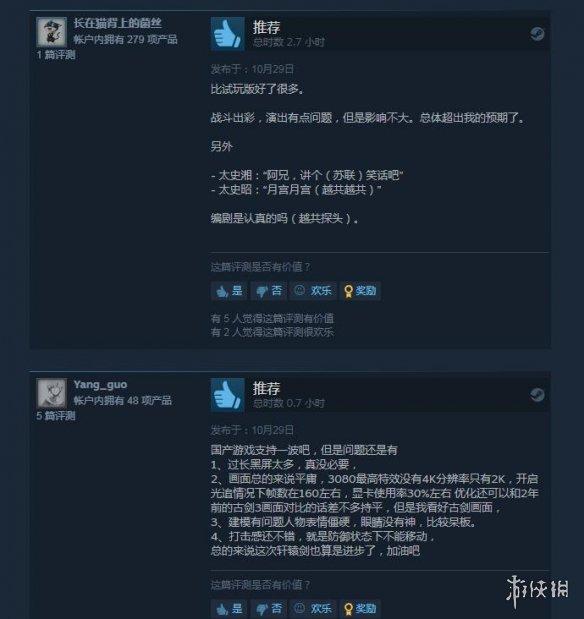Click the thumbs-up recommend icon on Yang_guo's review
The width and height of the screenshot is (584, 619).
coord(227,395)
